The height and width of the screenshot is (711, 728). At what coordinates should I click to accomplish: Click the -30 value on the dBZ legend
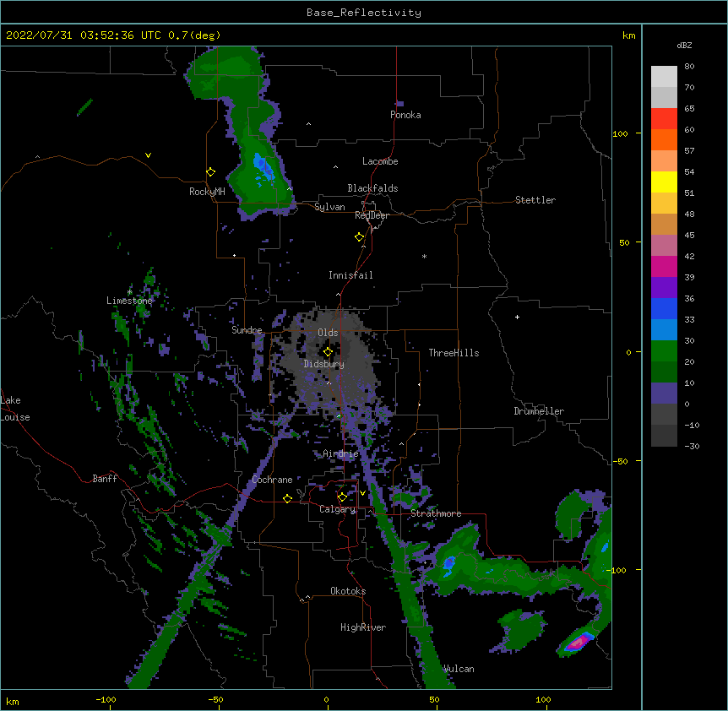692,446
